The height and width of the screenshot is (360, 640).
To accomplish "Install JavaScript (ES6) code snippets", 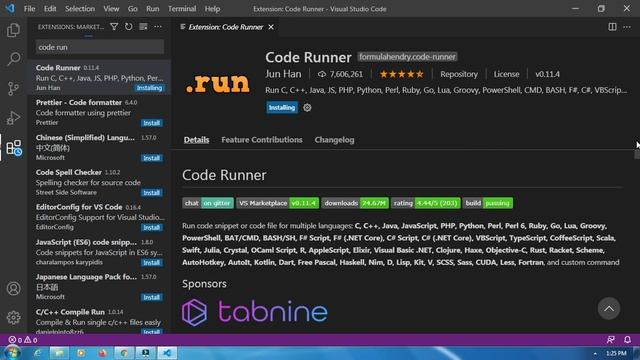I will tap(151, 262).
